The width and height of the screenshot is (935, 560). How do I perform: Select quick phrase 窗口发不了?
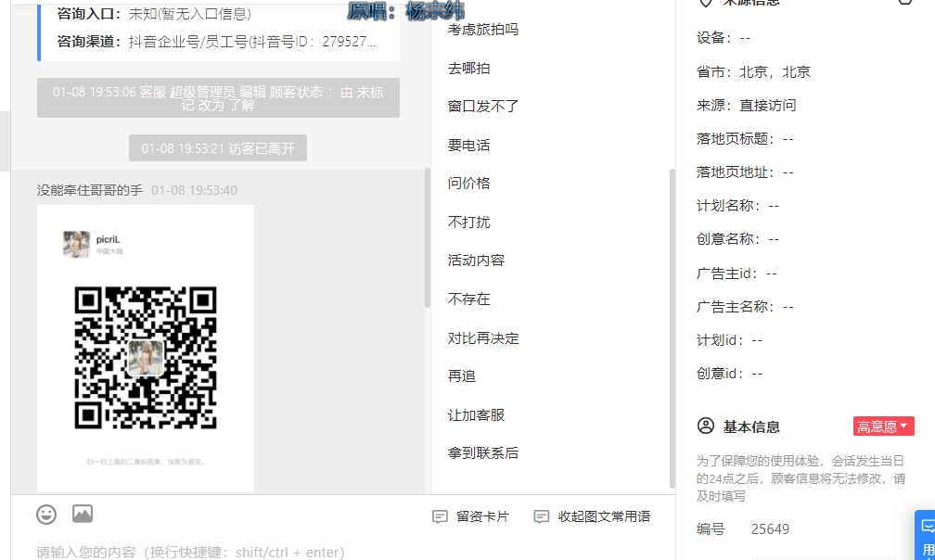pyautogui.click(x=483, y=107)
